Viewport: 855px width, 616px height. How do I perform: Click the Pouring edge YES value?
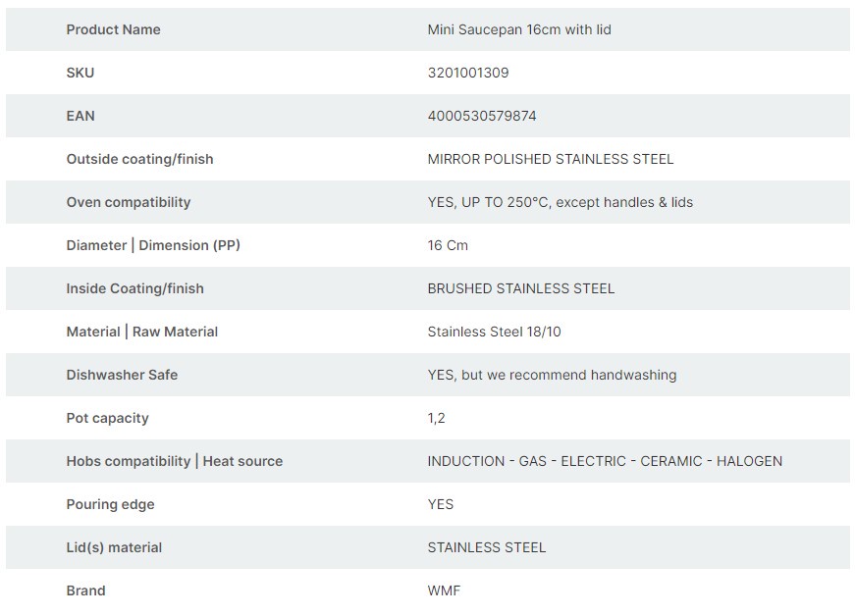tap(441, 504)
